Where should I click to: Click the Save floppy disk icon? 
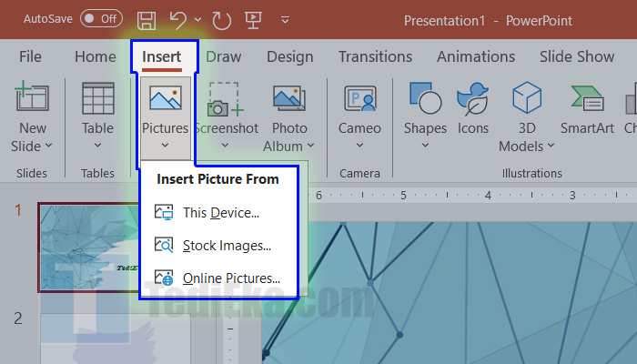pos(147,20)
